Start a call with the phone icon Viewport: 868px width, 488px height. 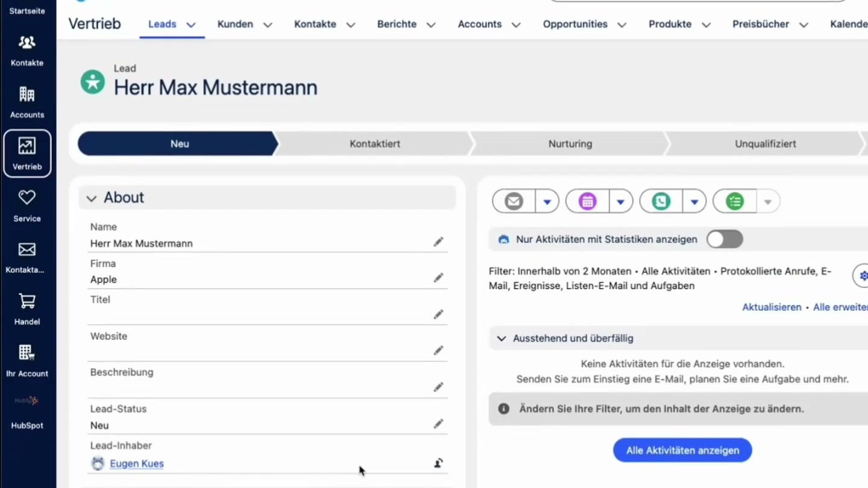pos(660,201)
